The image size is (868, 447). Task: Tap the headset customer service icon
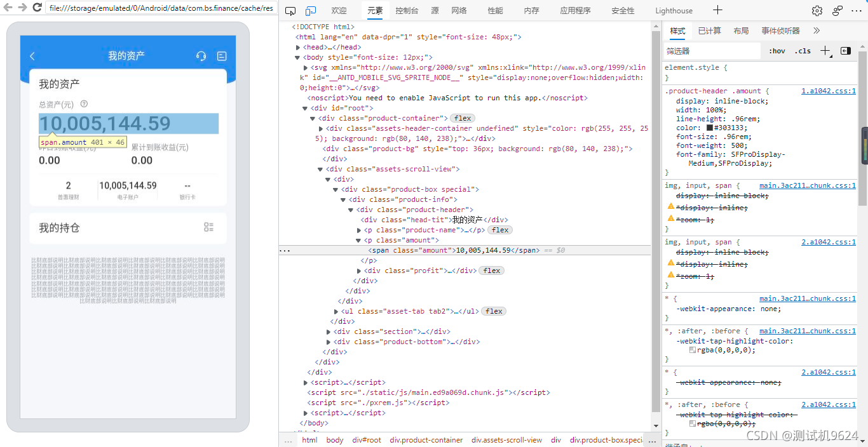point(201,56)
